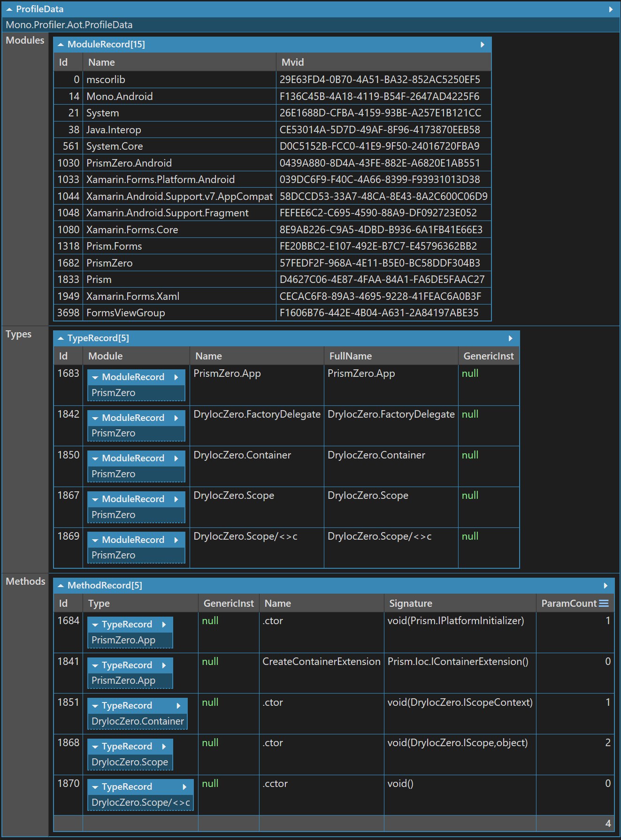Image resolution: width=621 pixels, height=840 pixels.
Task: Click TypeRecord right arrow in method row 1868
Action: point(164,747)
